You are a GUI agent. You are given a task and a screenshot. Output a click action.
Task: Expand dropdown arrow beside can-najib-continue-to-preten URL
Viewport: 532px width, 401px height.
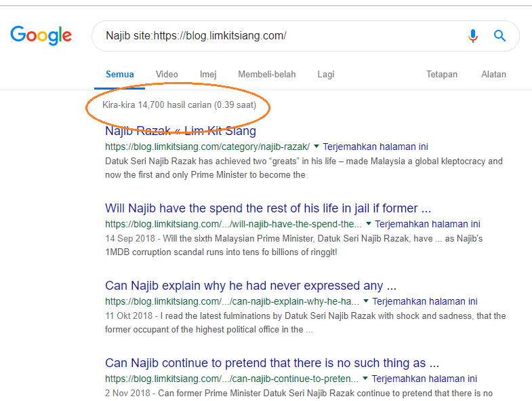tap(366, 379)
